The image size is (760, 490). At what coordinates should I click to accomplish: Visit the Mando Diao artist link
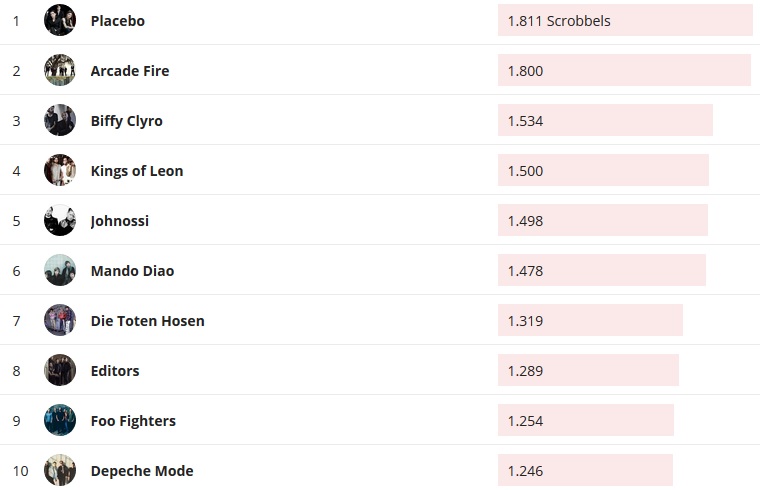coord(132,271)
